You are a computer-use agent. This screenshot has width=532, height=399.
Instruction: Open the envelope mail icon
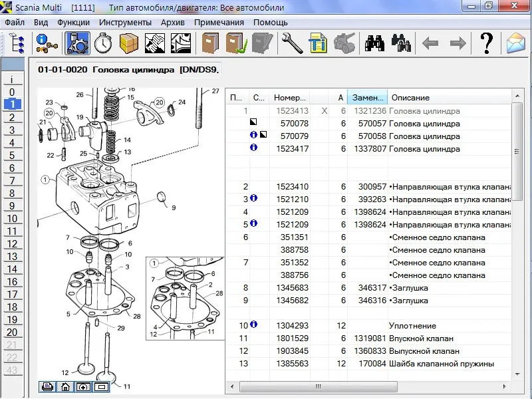coord(516,43)
